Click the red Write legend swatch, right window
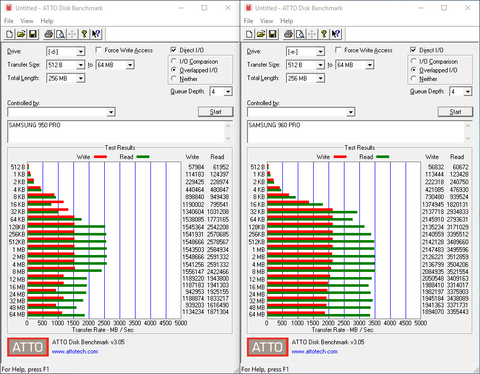Image resolution: width=480 pixels, height=374 pixels. click(340, 157)
